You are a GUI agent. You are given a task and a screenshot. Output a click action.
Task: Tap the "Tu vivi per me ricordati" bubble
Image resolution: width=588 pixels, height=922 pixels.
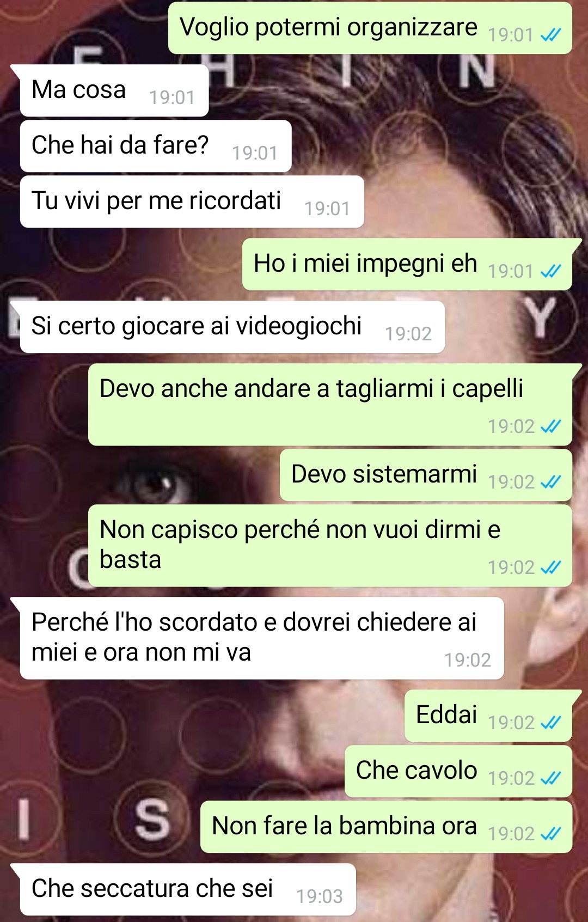[192, 202]
